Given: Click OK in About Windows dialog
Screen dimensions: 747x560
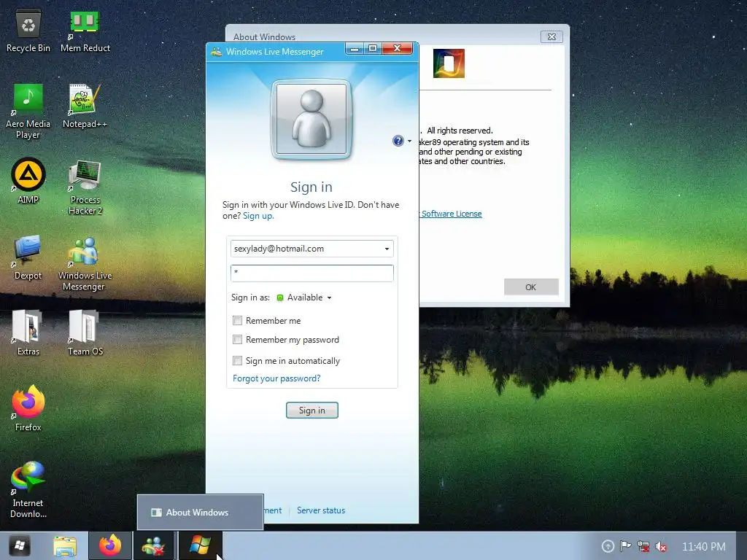Looking at the screenshot, I should tap(531, 287).
